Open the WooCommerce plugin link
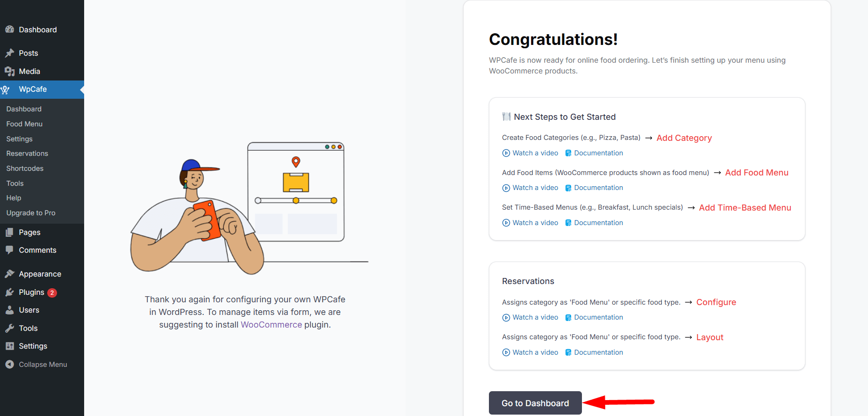 [x=271, y=325]
